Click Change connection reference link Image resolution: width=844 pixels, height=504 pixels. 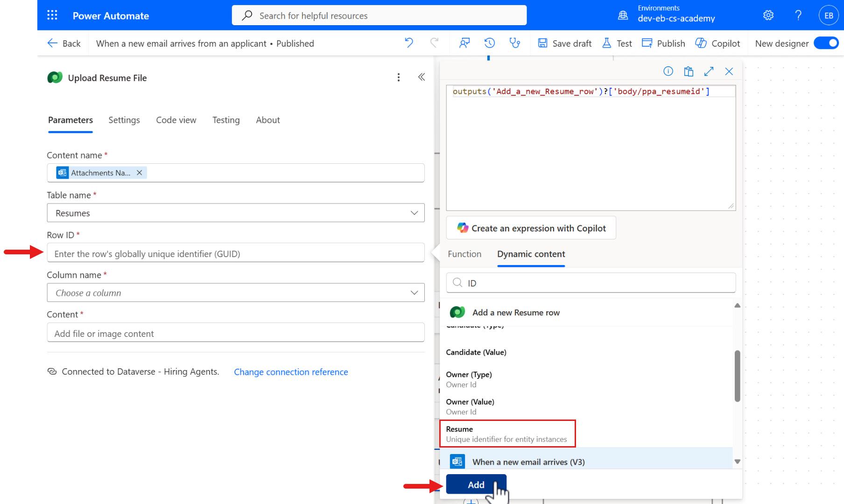tap(291, 372)
